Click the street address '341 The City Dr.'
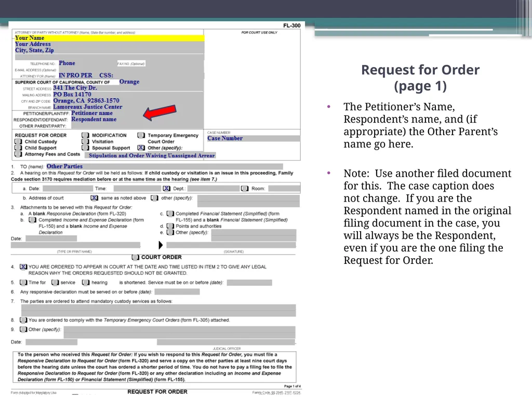The image size is (532, 399). click(128, 88)
